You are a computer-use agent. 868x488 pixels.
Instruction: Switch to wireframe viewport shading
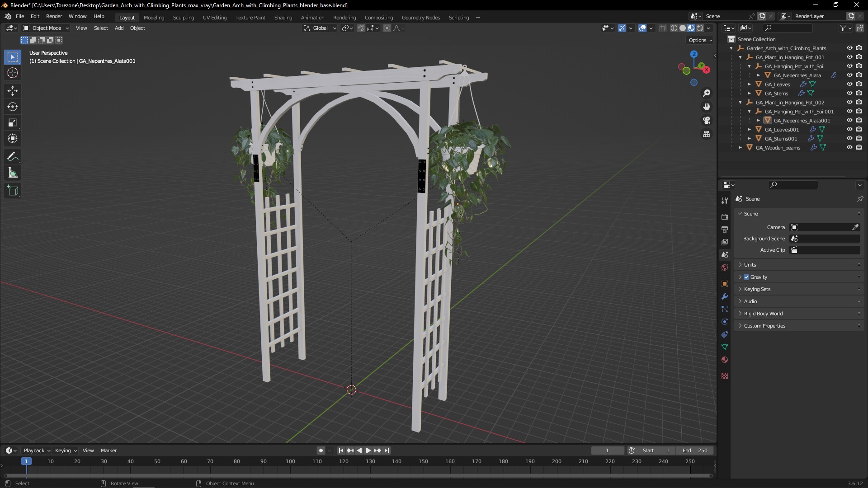tap(674, 28)
